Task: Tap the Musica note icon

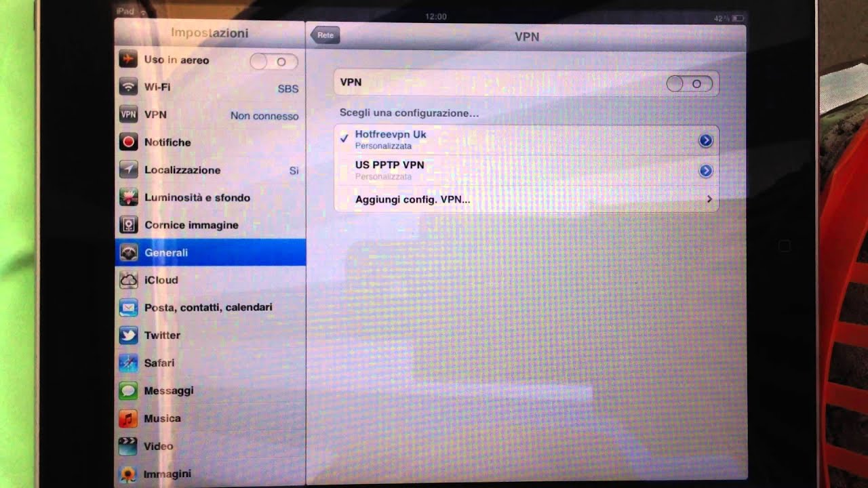Action: (x=128, y=419)
